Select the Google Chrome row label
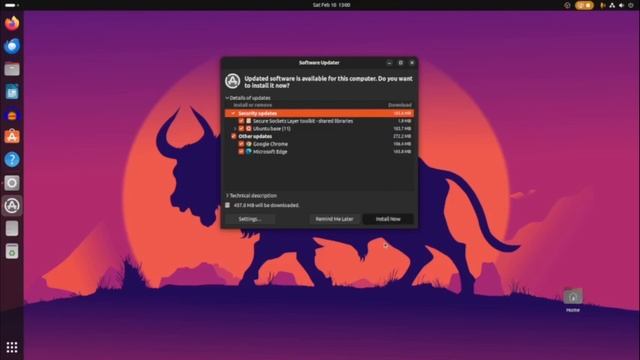The image size is (640, 360). click(x=270, y=144)
